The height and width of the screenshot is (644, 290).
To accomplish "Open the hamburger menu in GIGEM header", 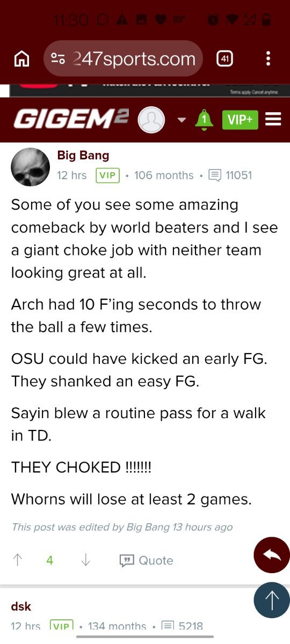I will tap(273, 119).
